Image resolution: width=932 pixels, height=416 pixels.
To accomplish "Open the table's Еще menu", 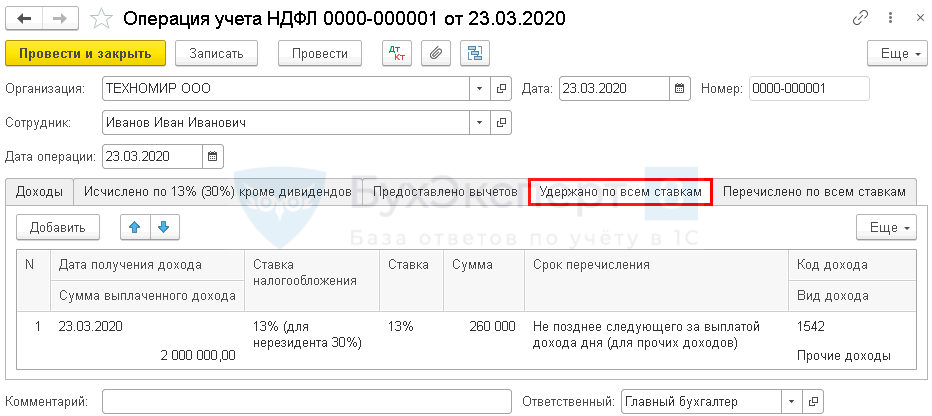I will pyautogui.click(x=886, y=228).
